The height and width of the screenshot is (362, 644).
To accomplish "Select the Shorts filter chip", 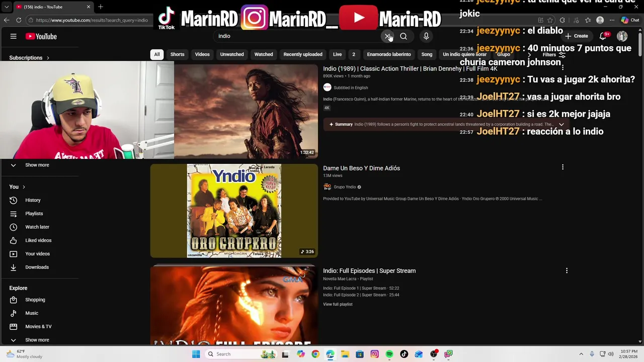I will (x=177, y=54).
